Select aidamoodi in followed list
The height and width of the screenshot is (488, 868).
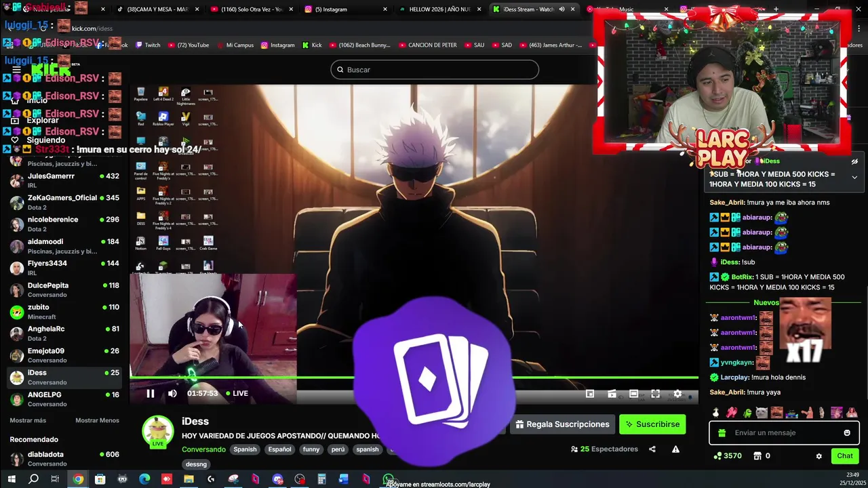pyautogui.click(x=64, y=245)
